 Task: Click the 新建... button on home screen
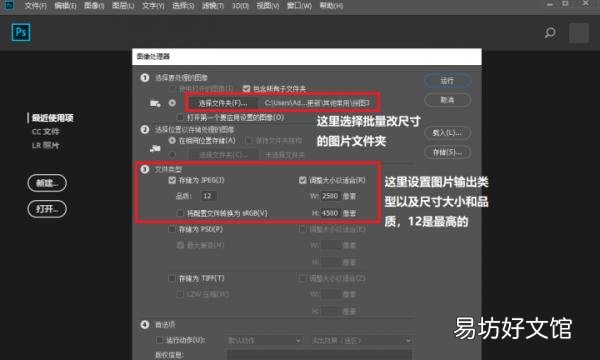pyautogui.click(x=47, y=183)
